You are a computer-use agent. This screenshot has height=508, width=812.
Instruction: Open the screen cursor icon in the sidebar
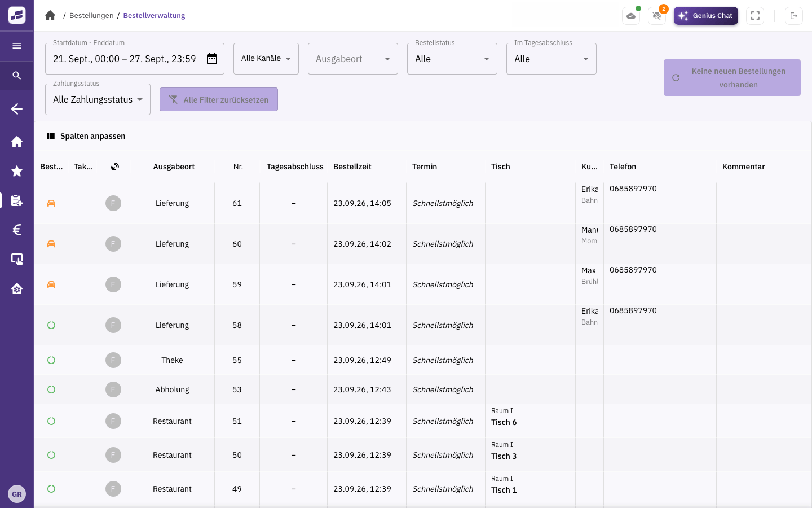[17, 259]
